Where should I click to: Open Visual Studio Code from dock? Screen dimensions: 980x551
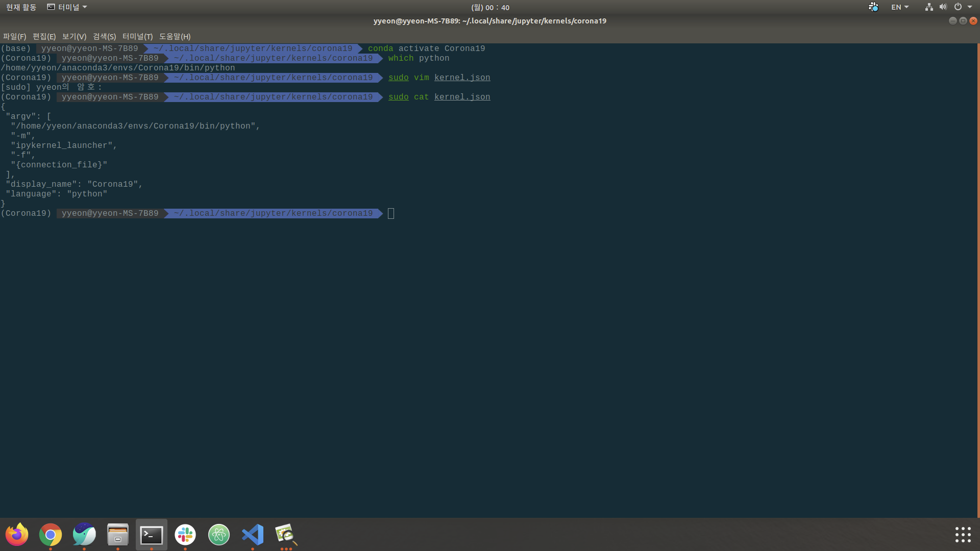(x=253, y=534)
